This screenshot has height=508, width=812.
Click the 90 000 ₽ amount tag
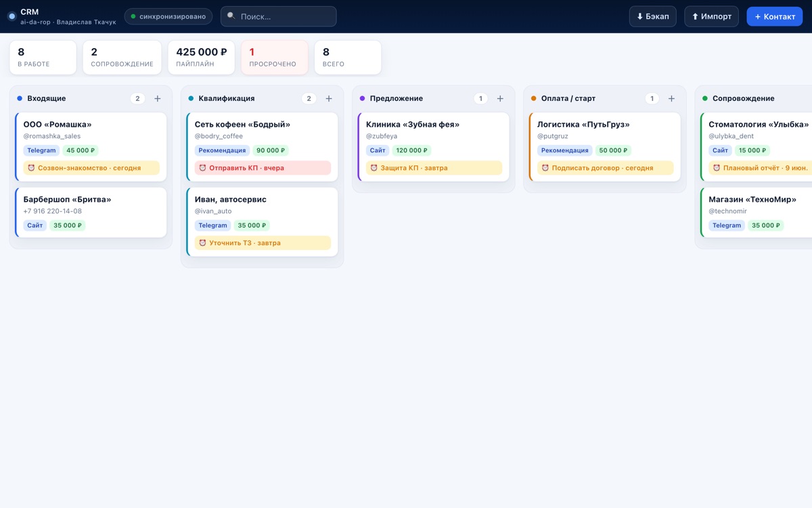point(271,150)
